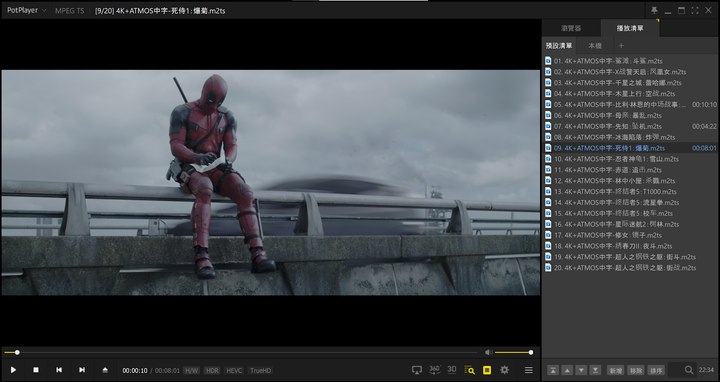Set the volume slider to maximum

coord(532,353)
